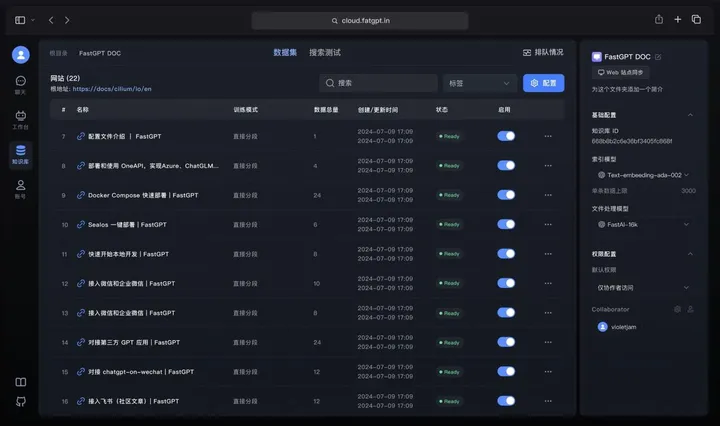Open the Sealos FastGPT entry
The height and width of the screenshot is (426, 720).
coord(127,224)
